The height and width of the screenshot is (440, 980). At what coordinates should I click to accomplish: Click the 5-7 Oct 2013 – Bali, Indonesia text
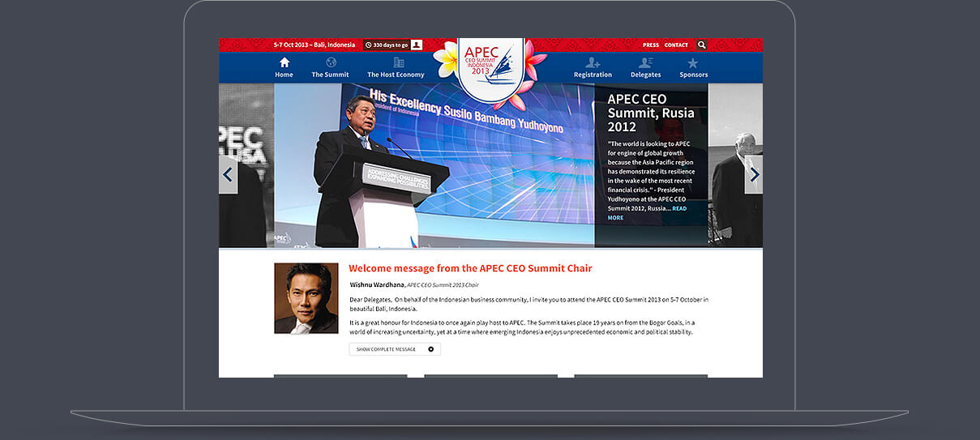pyautogui.click(x=315, y=45)
